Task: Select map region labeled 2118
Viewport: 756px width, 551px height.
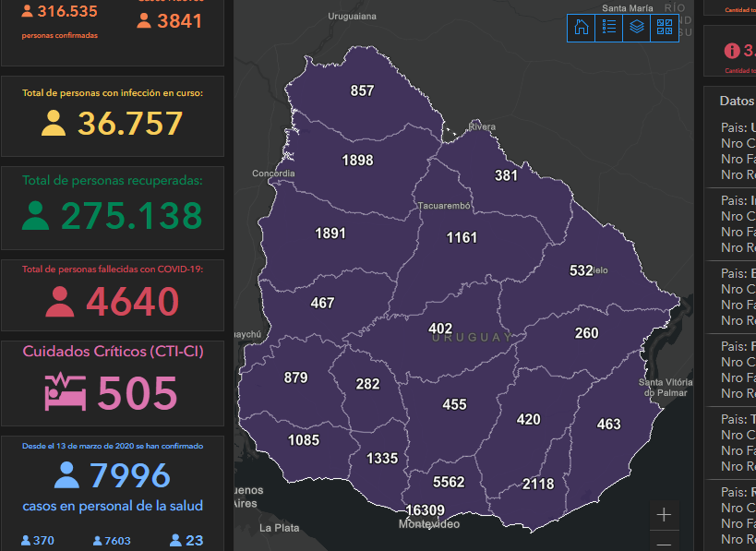Action: tap(538, 484)
